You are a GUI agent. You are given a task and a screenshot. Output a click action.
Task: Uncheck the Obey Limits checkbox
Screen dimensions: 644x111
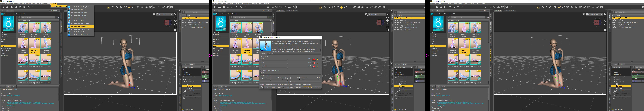click(262, 73)
